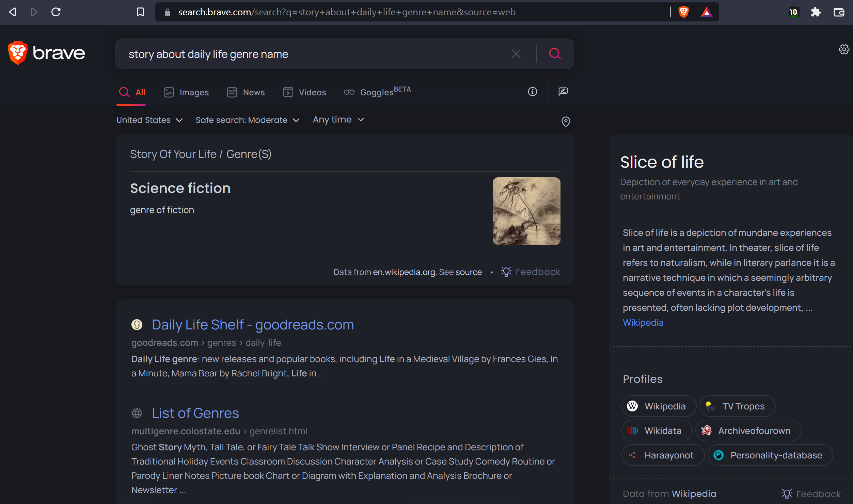Click the extensions puzzle icon
Viewport: 853px width, 504px height.
816,12
